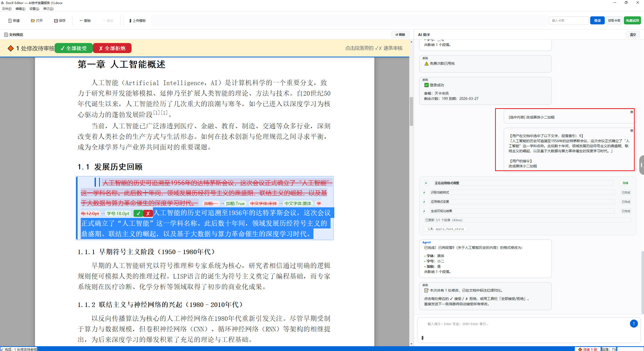Open the 文件 menu

coord(7,9)
